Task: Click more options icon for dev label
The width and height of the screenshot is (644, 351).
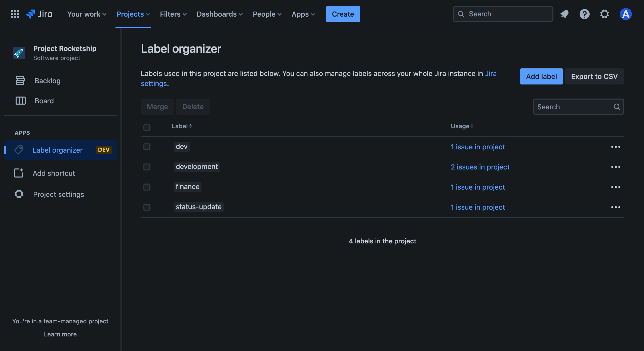Action: [x=616, y=146]
